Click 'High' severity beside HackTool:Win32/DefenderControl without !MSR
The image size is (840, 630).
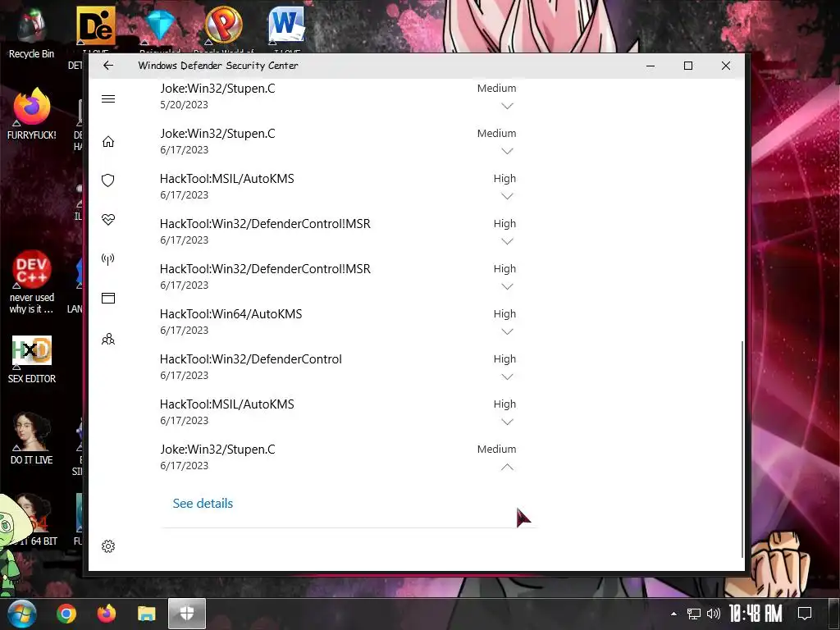(x=504, y=359)
